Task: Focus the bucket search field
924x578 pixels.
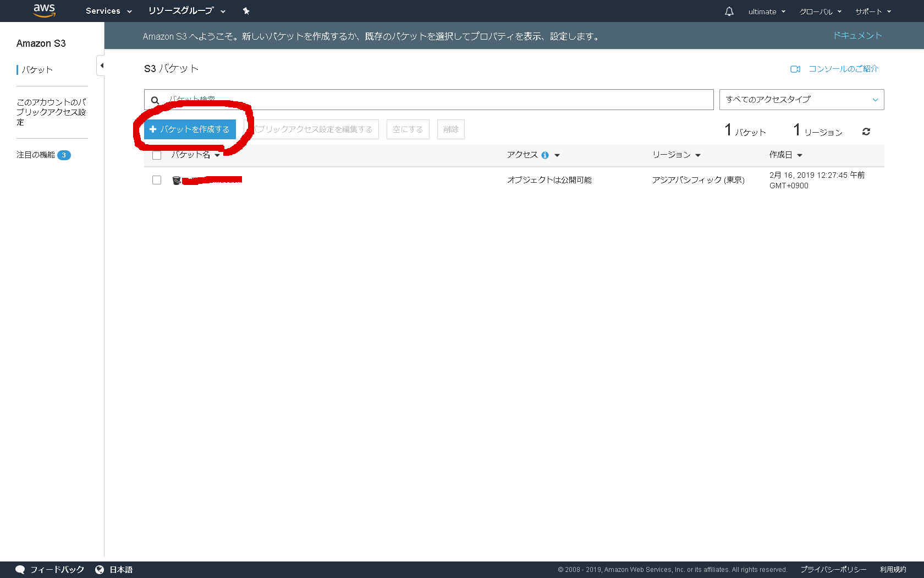Action: click(428, 100)
